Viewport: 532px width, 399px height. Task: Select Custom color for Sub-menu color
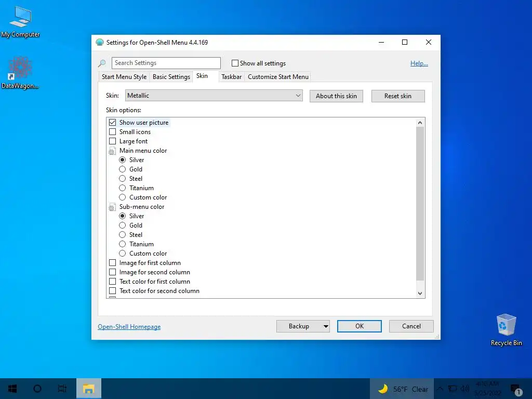pos(123,254)
